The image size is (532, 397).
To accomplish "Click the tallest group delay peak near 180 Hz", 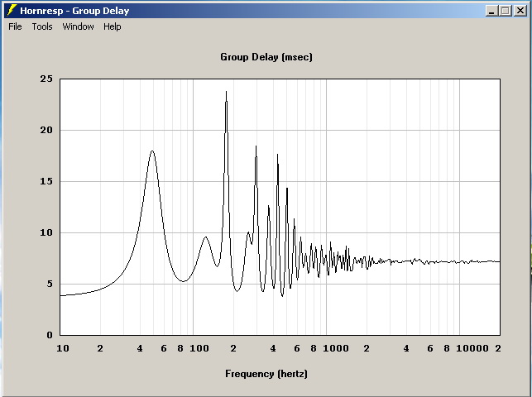I will (227, 92).
